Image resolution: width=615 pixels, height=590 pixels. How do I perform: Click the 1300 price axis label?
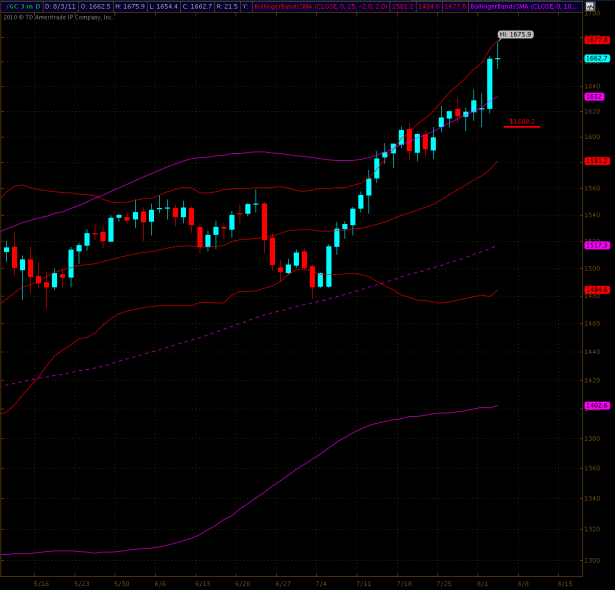pos(592,561)
